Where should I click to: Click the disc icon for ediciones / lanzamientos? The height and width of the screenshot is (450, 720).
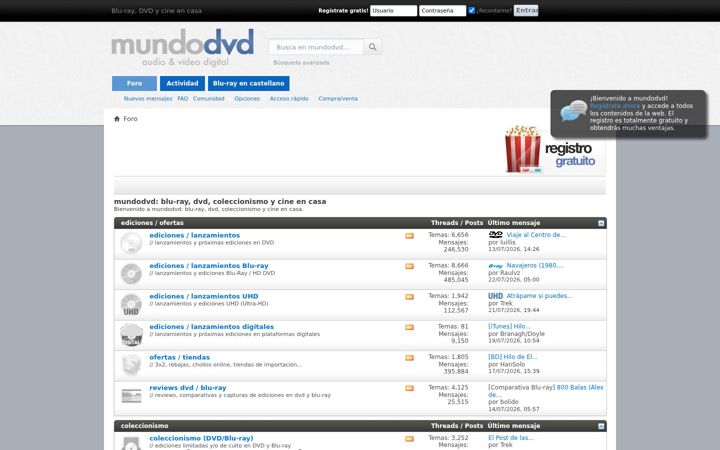coord(131,243)
